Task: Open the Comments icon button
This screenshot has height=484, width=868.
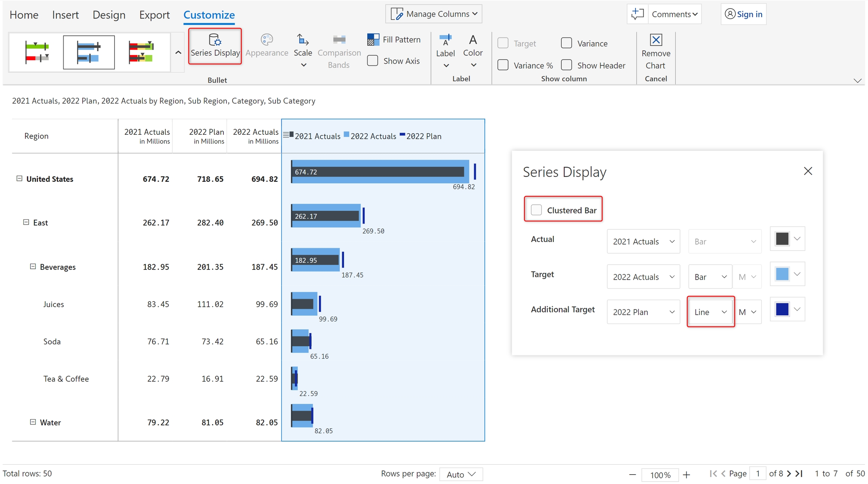Action: click(x=637, y=14)
